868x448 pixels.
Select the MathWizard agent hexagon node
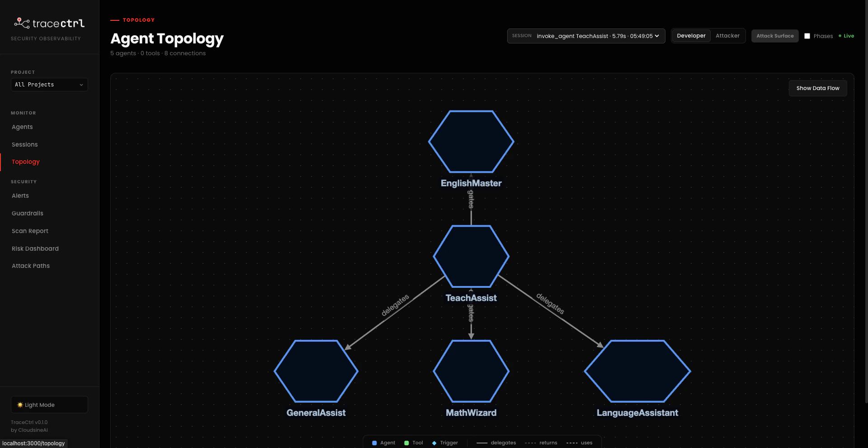click(x=471, y=371)
